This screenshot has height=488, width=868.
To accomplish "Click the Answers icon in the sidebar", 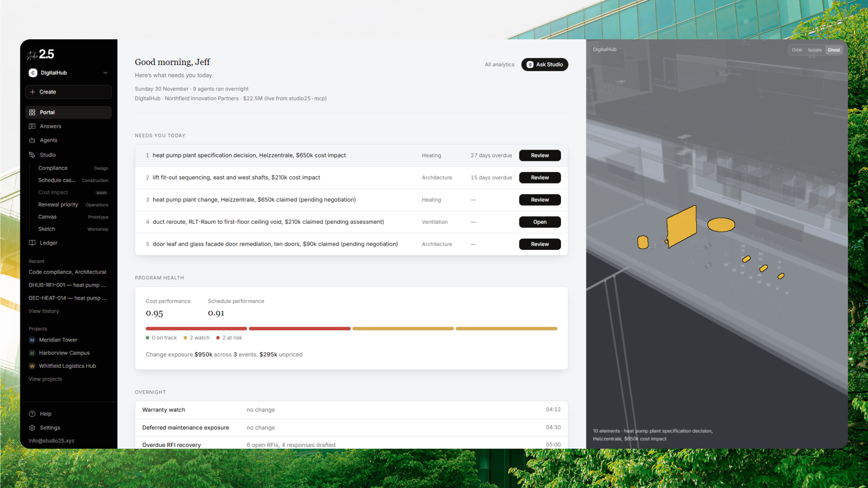I will pos(32,127).
